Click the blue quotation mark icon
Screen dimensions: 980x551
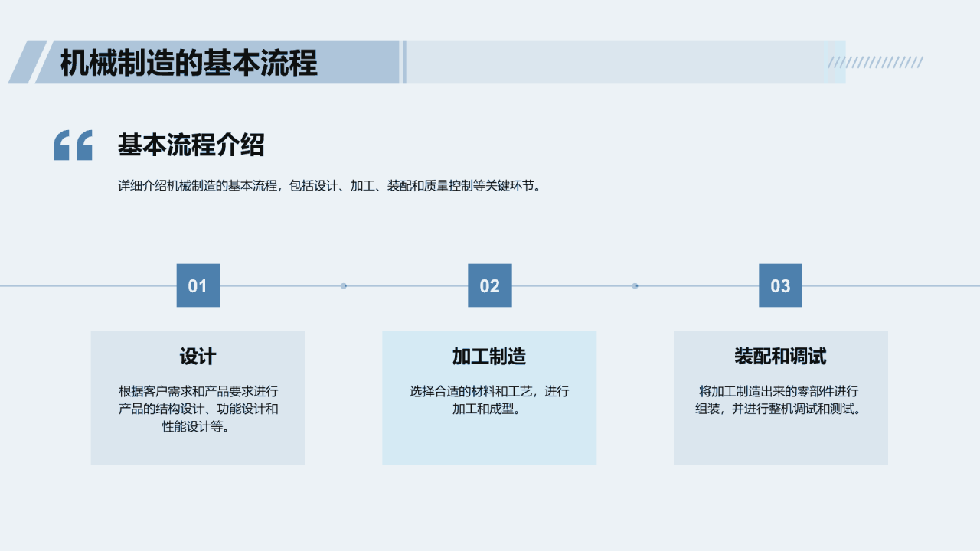tap(73, 145)
